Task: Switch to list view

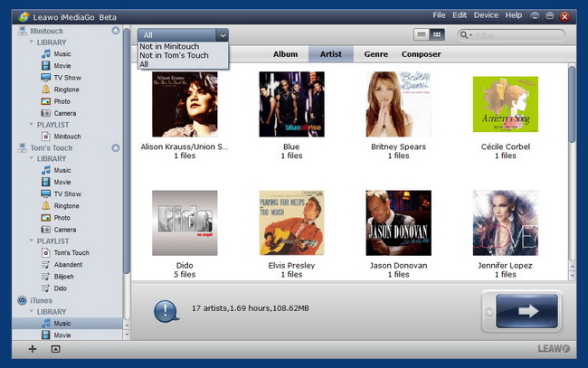Action: [422, 35]
